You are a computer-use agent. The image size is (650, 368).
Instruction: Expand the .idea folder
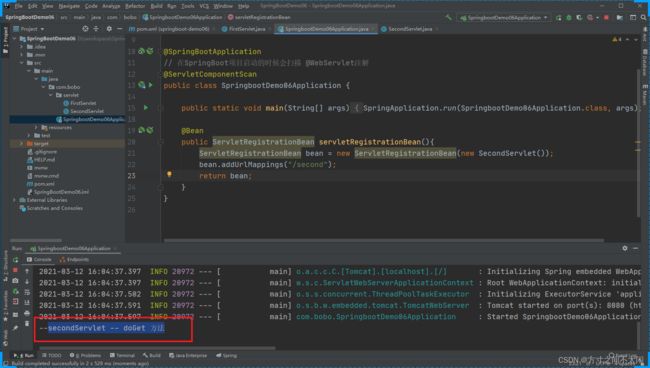coord(22,46)
